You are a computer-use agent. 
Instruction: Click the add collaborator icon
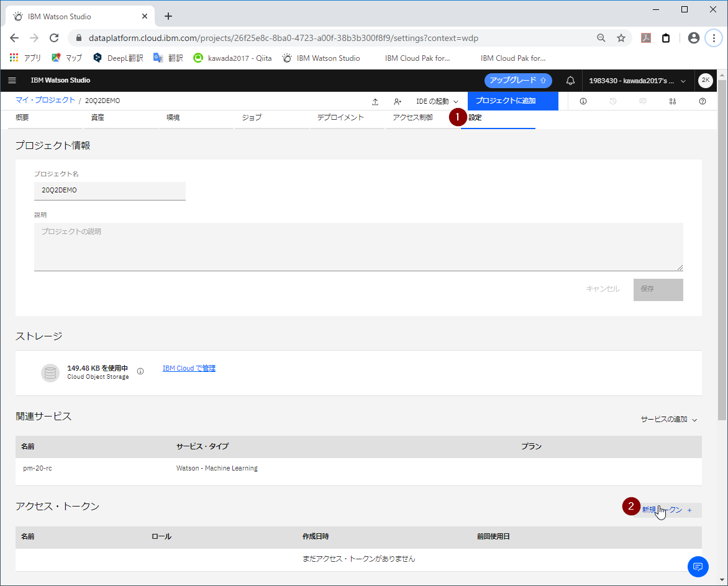coord(398,102)
